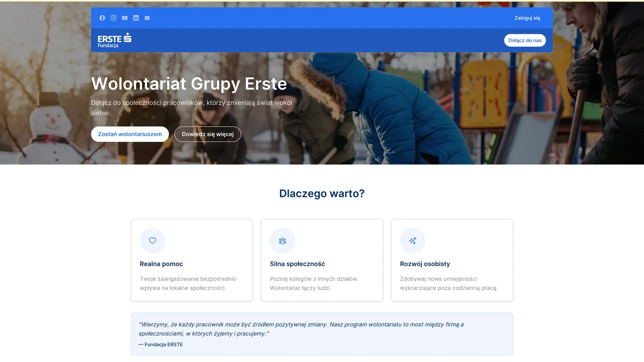Click the quote text starting with Wierzymy
Image resolution: width=644 pixels, height=362 pixels.
tap(301, 329)
